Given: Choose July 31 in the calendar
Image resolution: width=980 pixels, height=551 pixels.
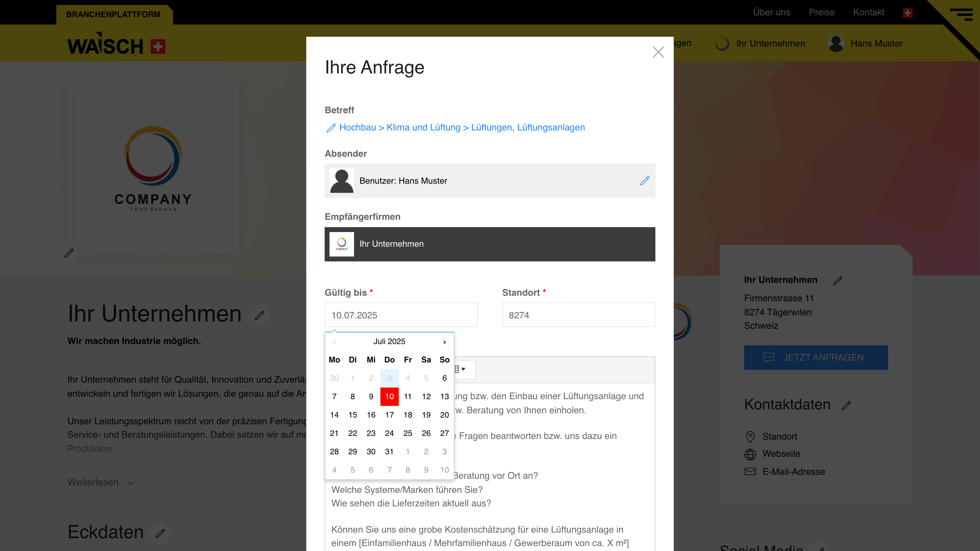Looking at the screenshot, I should [389, 452].
